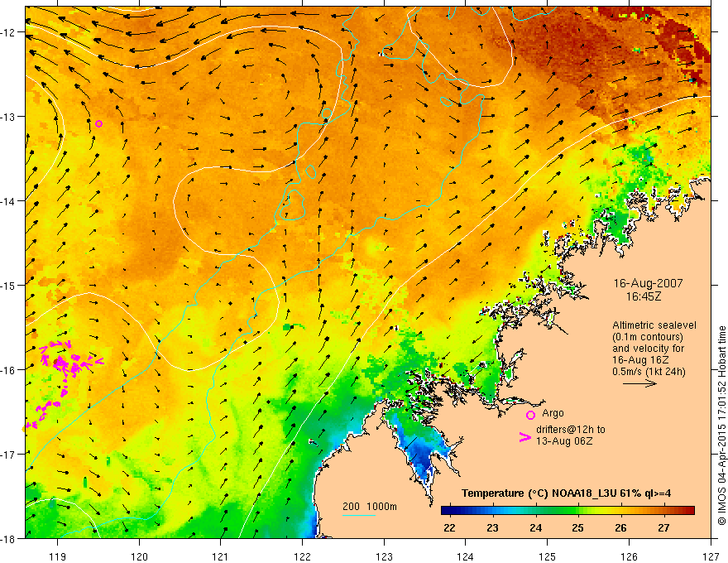Image resolution: width=728 pixels, height=563 pixels.
Task: Click the latitude axis label '-17'
Action: click(x=8, y=454)
